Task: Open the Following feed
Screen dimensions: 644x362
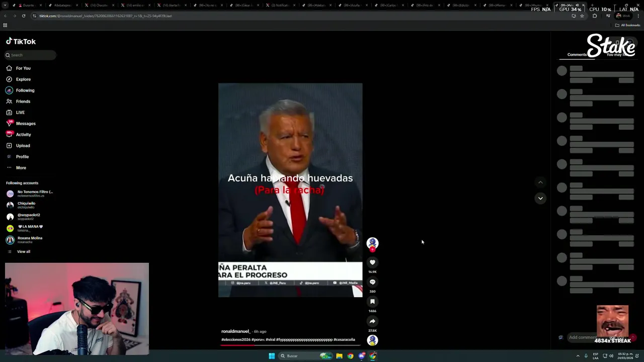Action: coord(25,90)
